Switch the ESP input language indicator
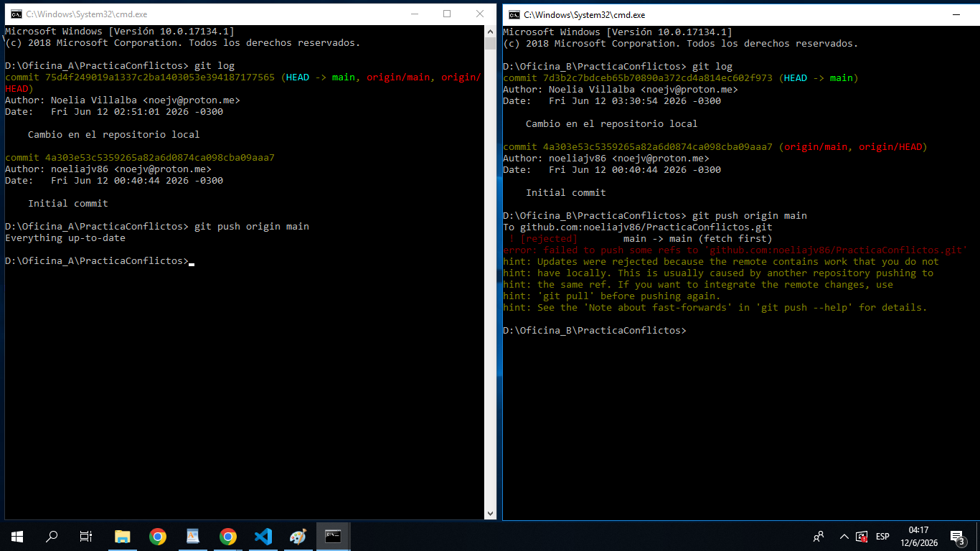 (882, 536)
